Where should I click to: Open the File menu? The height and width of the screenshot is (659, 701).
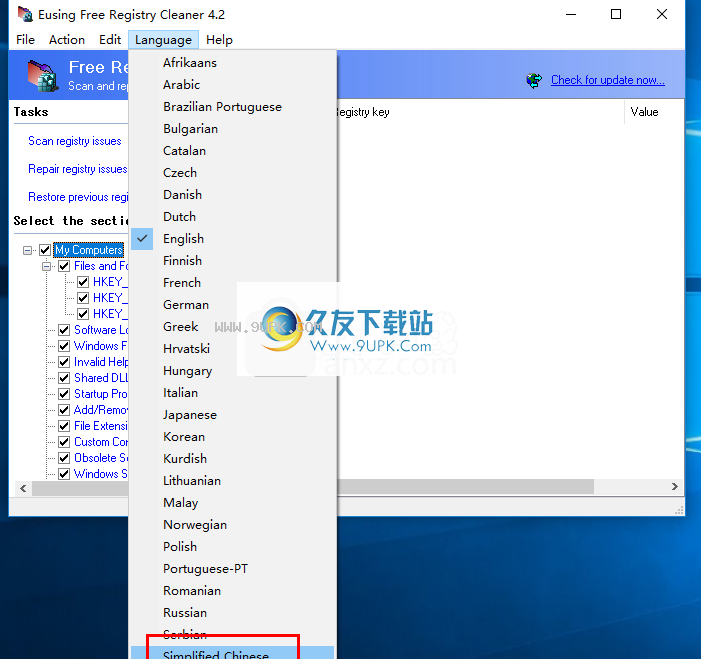click(25, 40)
